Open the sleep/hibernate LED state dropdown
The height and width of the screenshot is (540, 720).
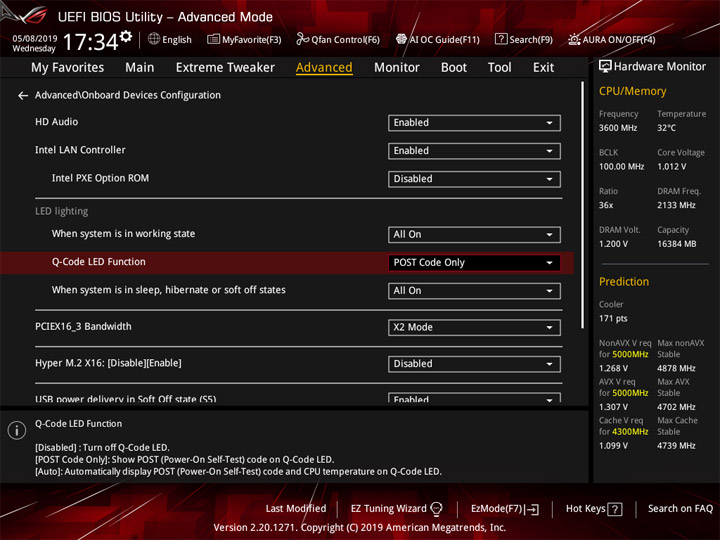[x=474, y=291]
